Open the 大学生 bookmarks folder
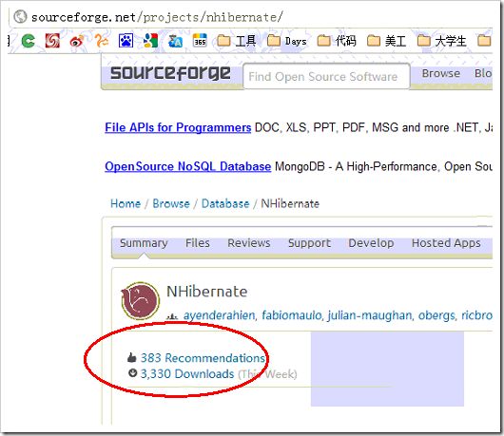This screenshot has height=436, width=504. (441, 41)
